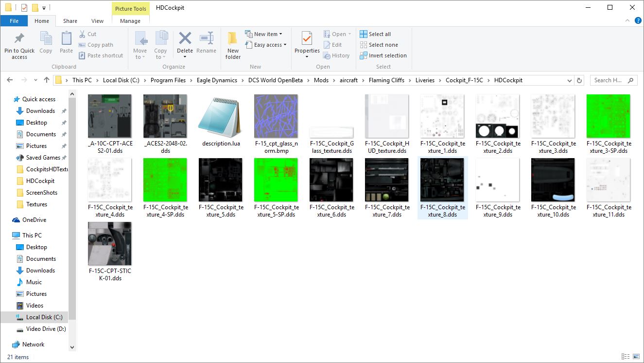Image resolution: width=644 pixels, height=363 pixels.
Task: Click the Copy ribbon icon
Action: (x=46, y=38)
